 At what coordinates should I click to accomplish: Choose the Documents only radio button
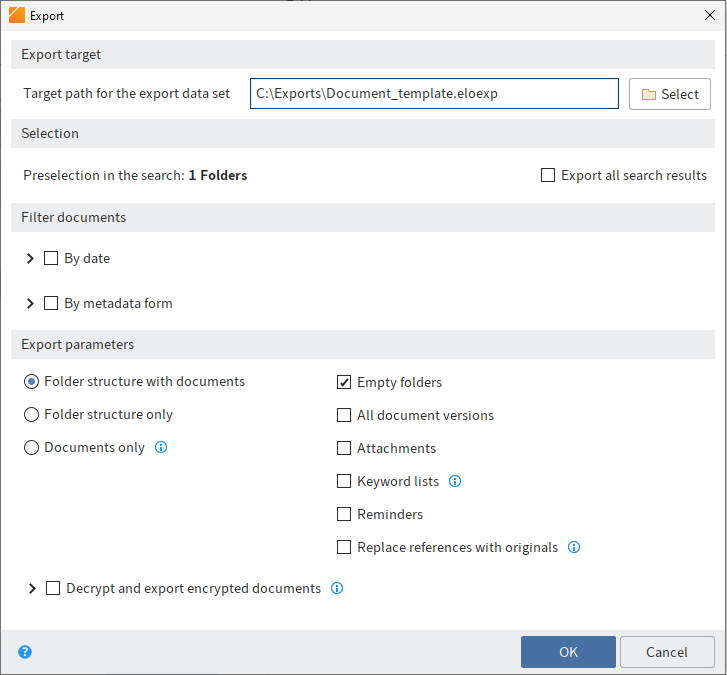[31, 447]
